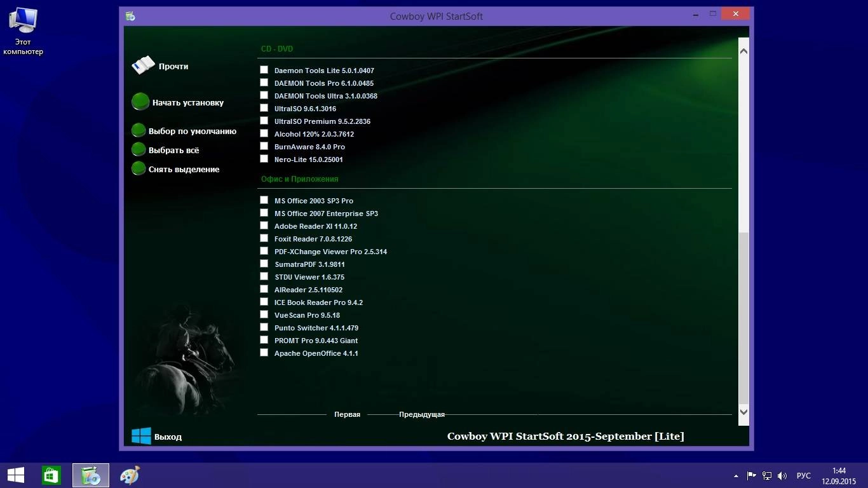Check Daemon Tools Lite 5.0.1.0407

[264, 70]
